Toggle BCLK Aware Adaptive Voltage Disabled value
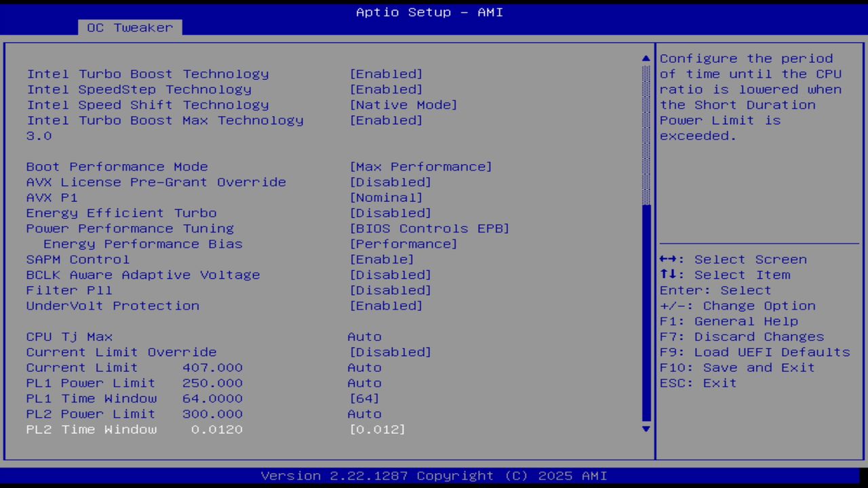 390,275
